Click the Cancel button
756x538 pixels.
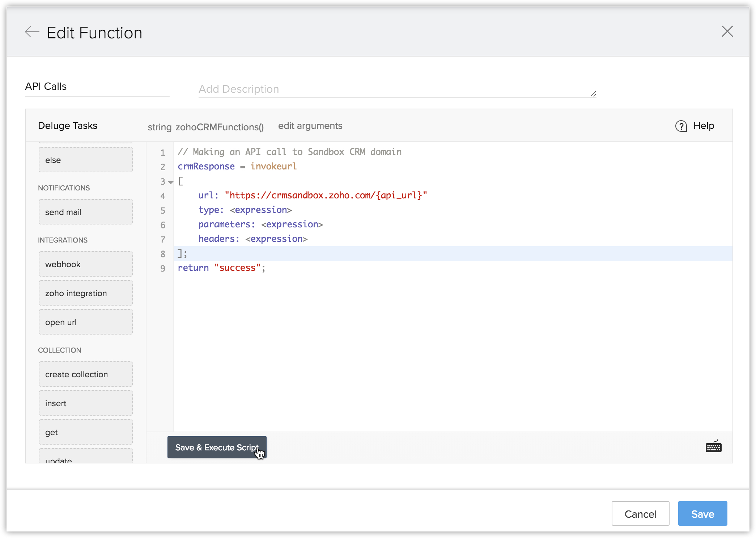640,513
